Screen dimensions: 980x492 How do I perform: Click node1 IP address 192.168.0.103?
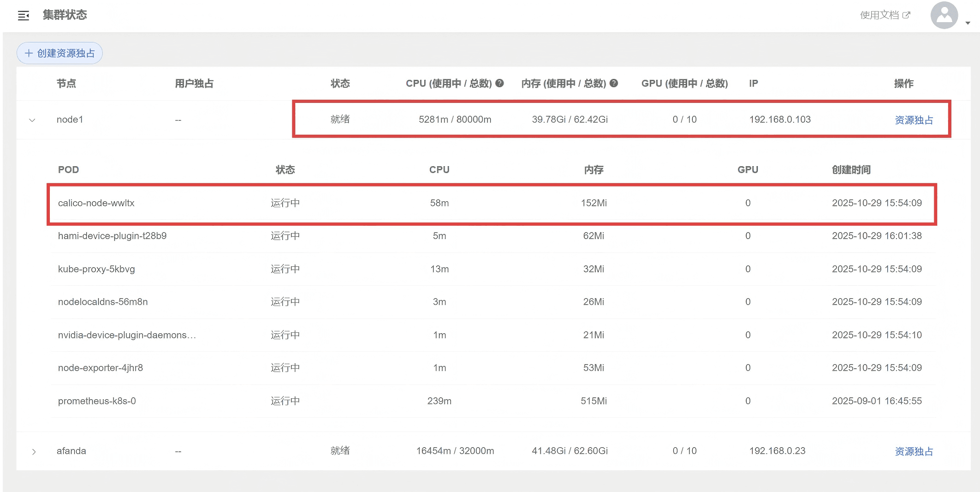tap(779, 120)
